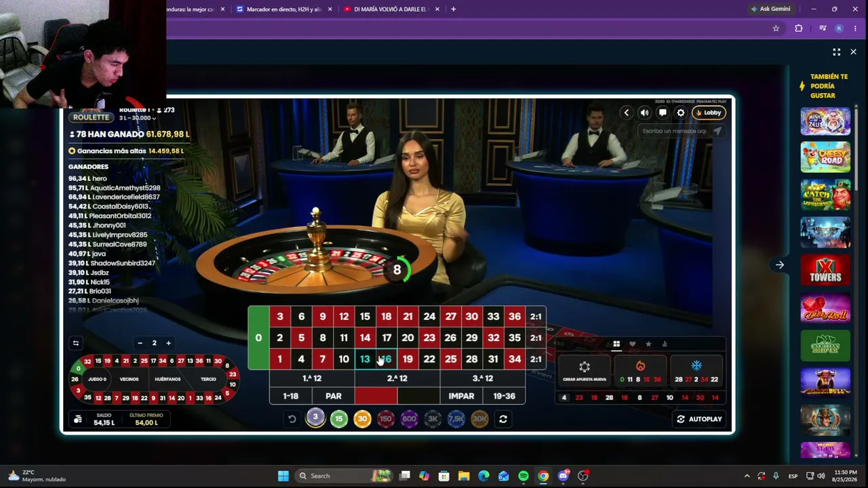Select the red 150 chip
This screenshot has height=488, width=868.
click(386, 419)
